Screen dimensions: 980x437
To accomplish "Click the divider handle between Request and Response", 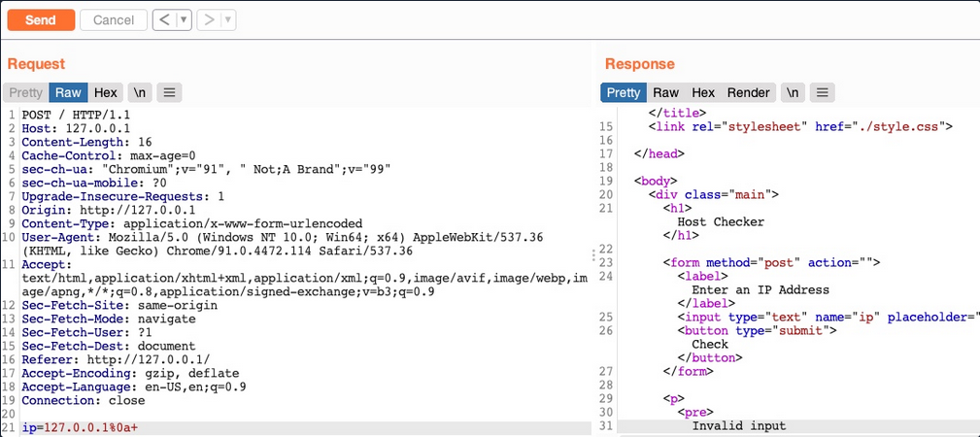I will [594, 255].
